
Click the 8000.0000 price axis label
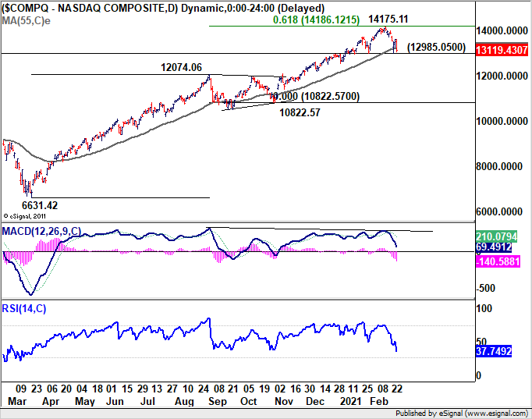[x=499, y=166]
